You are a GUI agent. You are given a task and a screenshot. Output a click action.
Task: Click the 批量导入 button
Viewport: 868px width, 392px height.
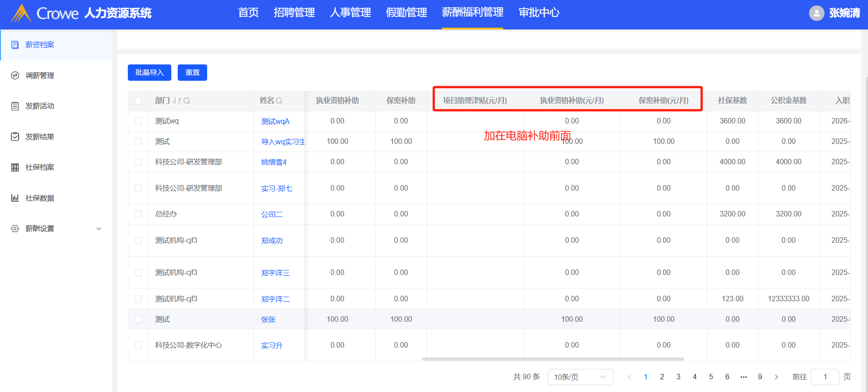pyautogui.click(x=149, y=73)
